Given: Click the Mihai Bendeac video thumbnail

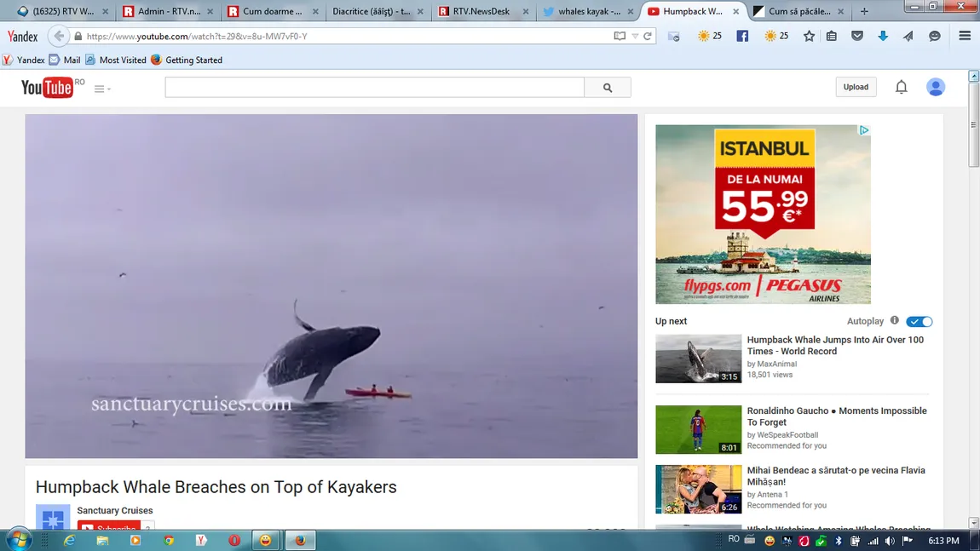Looking at the screenshot, I should 698,489.
